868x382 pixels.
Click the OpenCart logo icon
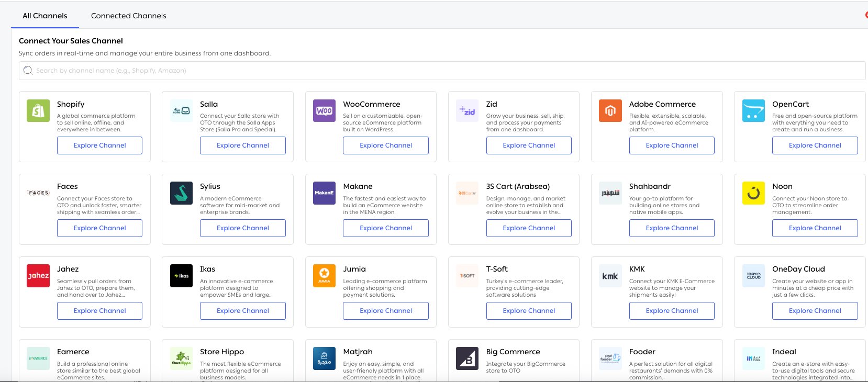click(753, 111)
